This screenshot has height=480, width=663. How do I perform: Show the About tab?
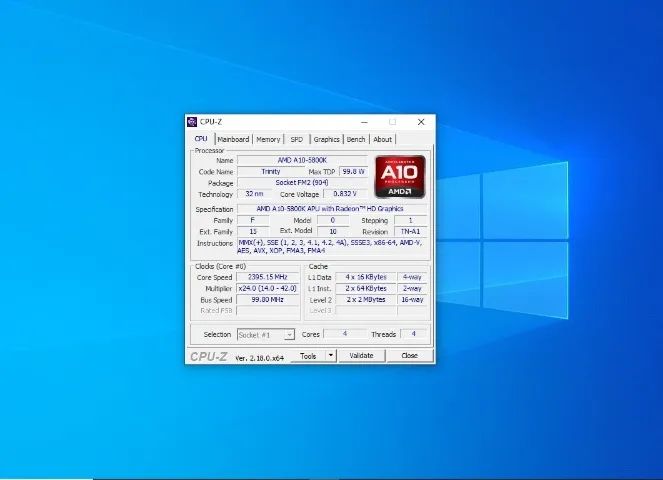pos(383,139)
